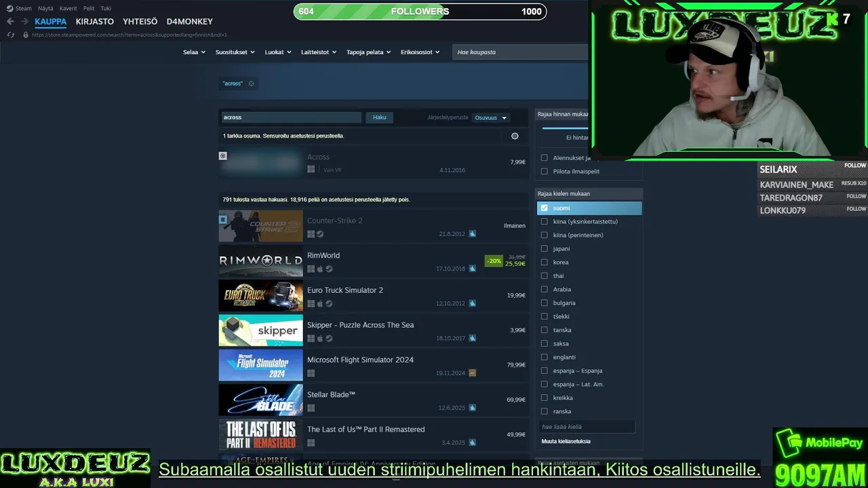
Task: Check the kiina (yksinkertaistettu) language filter
Action: (544, 222)
